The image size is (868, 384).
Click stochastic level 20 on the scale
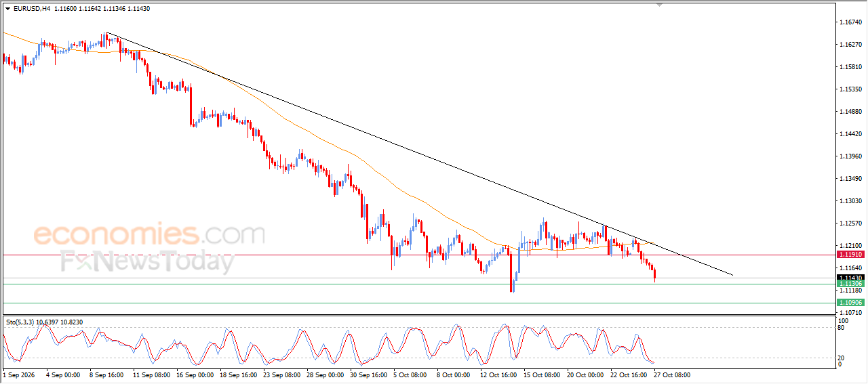coord(842,357)
